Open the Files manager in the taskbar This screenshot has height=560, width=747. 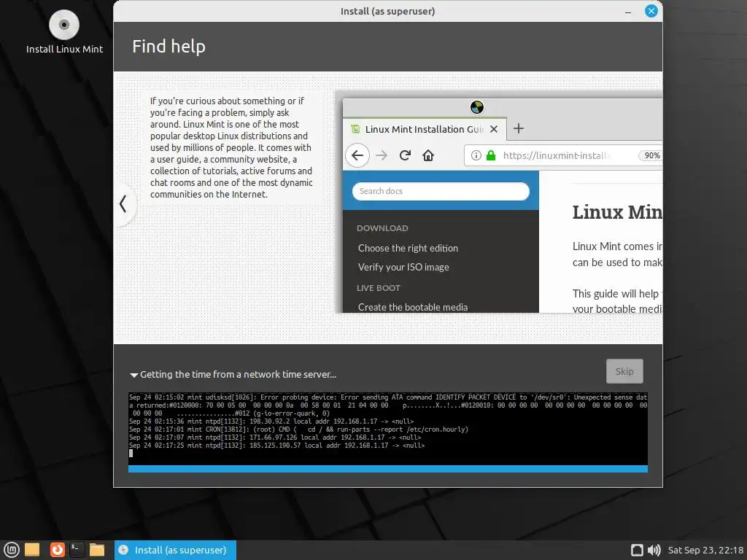tap(97, 550)
